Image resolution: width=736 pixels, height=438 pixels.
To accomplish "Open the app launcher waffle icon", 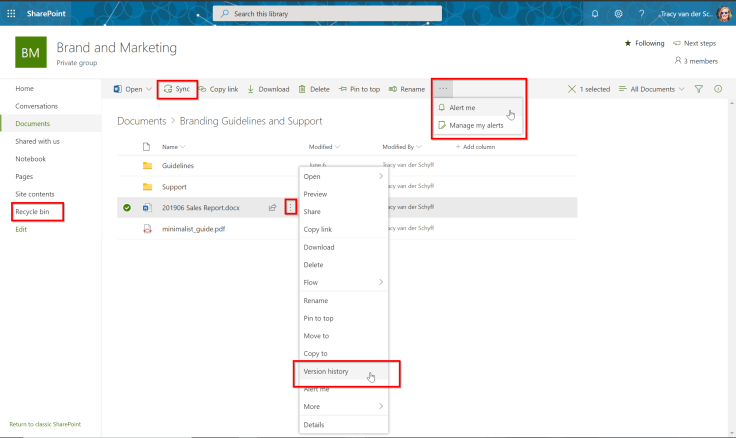I will pyautogui.click(x=11, y=13).
